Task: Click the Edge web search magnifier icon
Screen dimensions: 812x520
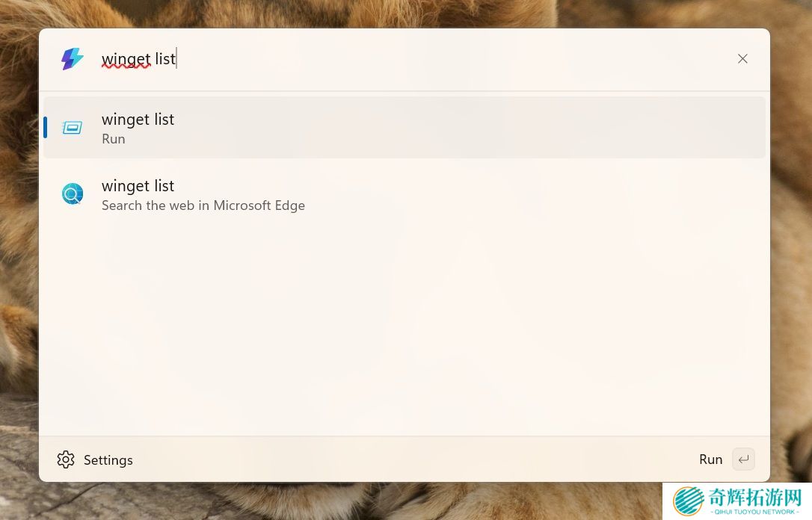Action: click(x=73, y=194)
